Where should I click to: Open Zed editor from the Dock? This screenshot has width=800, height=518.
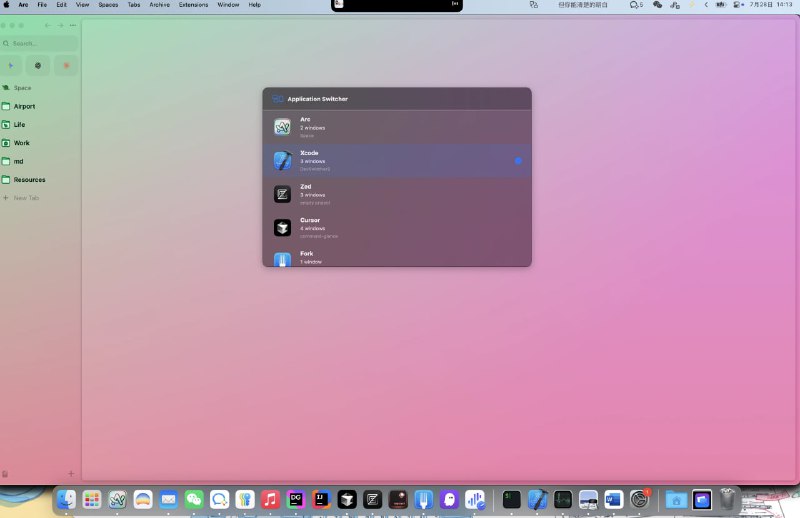click(x=372, y=499)
